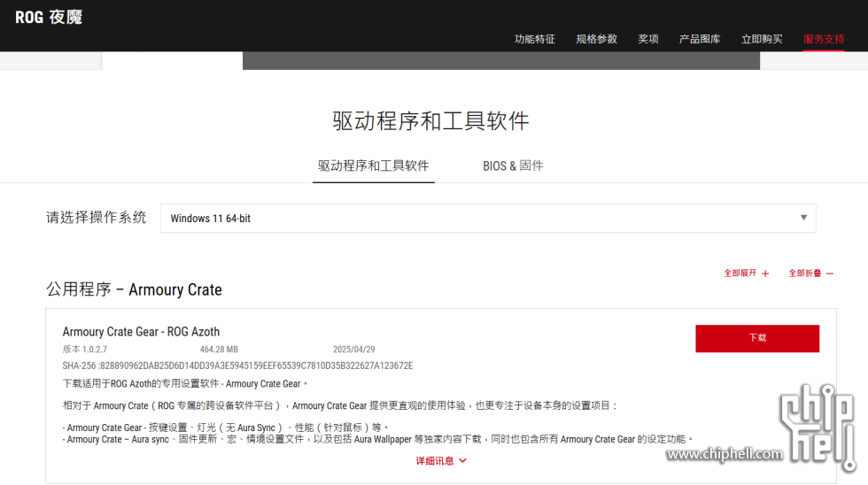Click the operating system dropdown arrow
The height and width of the screenshot is (485, 868).
(803, 218)
